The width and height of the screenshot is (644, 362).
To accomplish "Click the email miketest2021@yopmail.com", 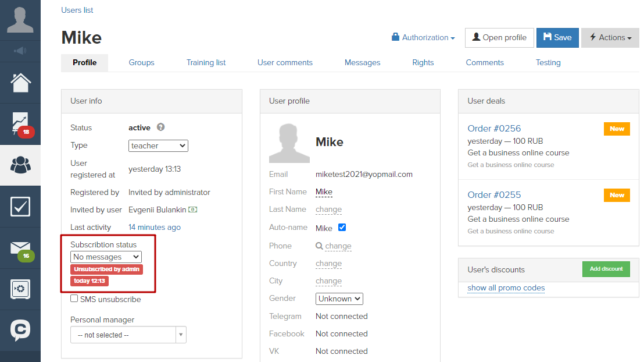I will (x=364, y=175).
